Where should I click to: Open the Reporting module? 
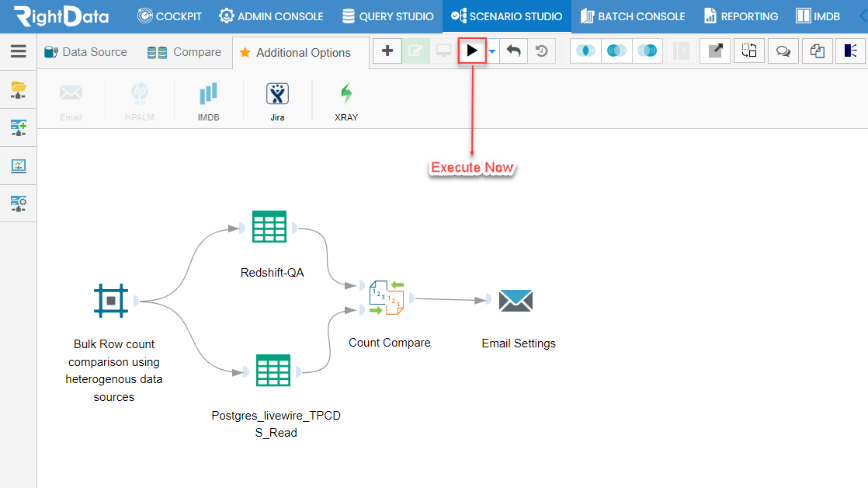coord(741,16)
